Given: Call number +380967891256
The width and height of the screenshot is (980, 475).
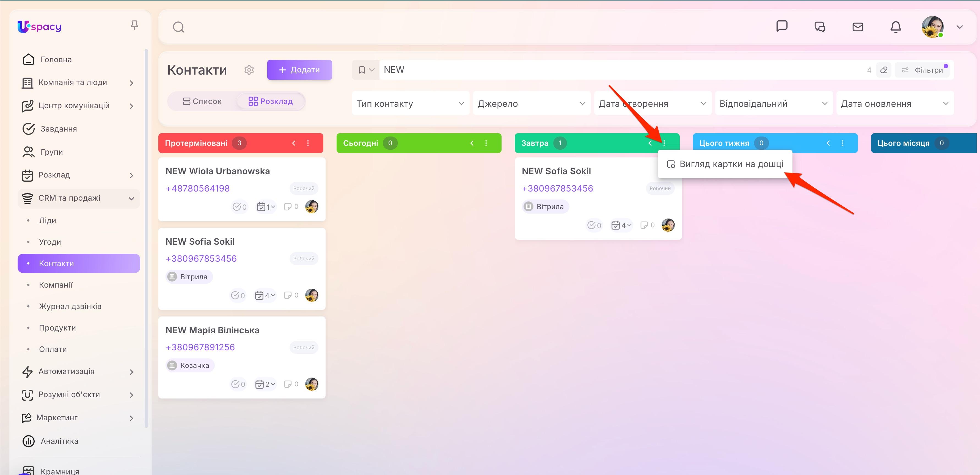Looking at the screenshot, I should point(200,347).
